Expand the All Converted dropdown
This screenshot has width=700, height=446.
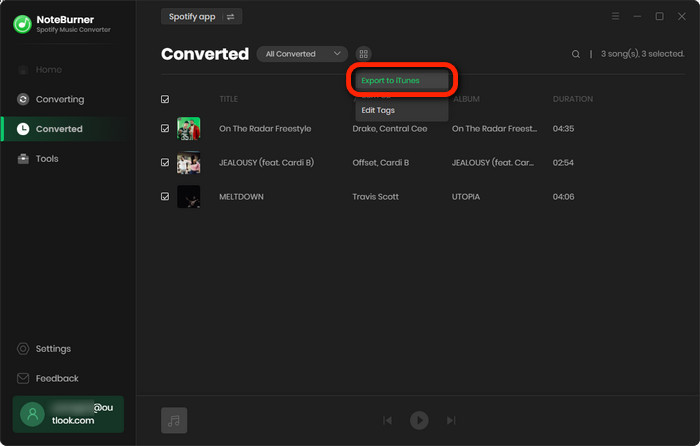pyautogui.click(x=302, y=54)
